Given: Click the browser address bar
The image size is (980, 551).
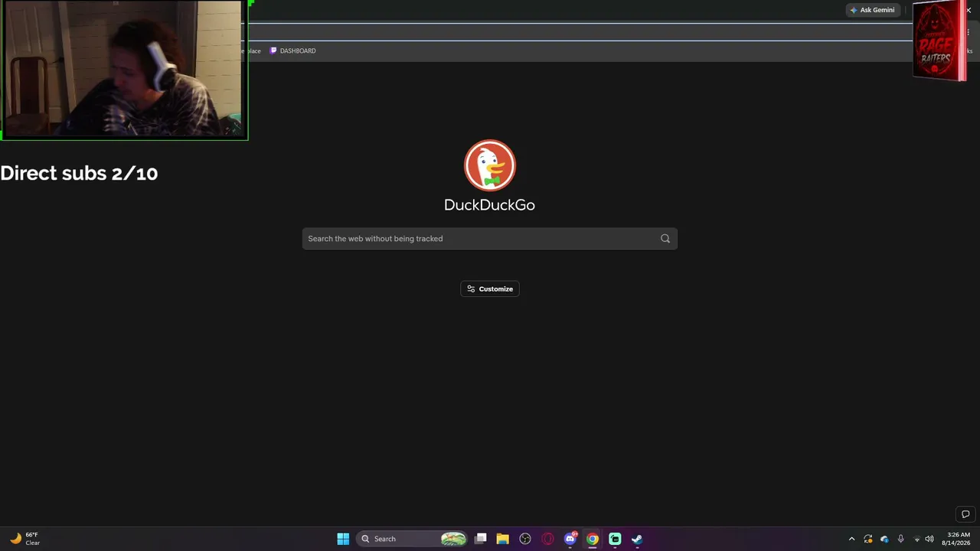Looking at the screenshot, I should 578,31.
